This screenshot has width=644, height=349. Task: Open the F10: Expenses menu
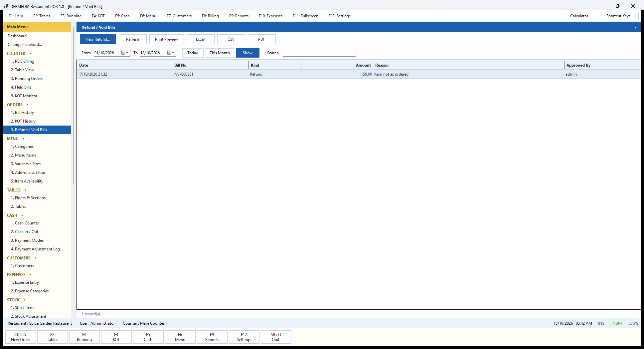click(270, 16)
